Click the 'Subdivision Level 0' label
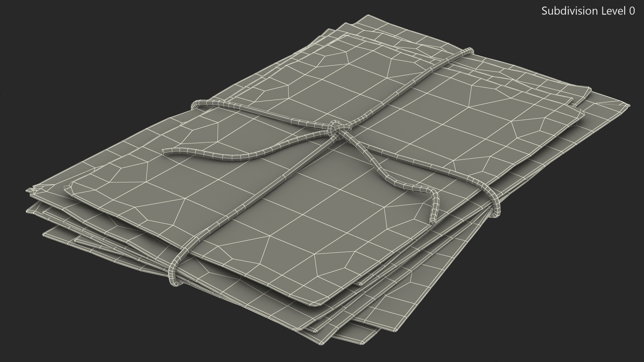The width and height of the screenshot is (644, 362). [588, 11]
